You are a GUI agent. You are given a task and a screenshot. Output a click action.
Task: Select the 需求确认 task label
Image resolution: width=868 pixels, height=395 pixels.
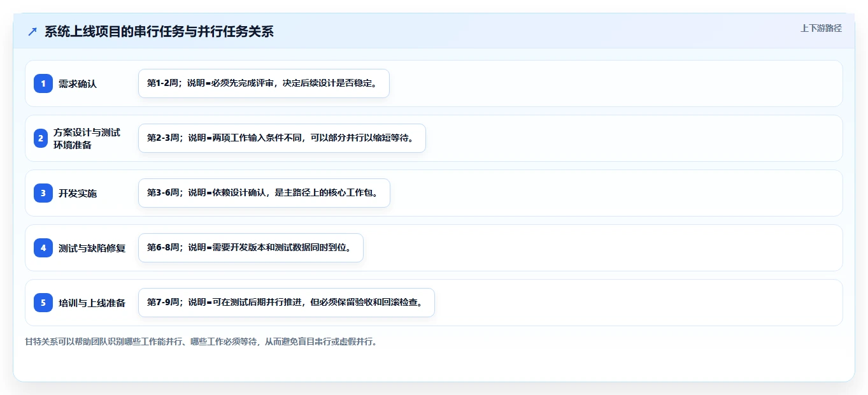pos(78,83)
